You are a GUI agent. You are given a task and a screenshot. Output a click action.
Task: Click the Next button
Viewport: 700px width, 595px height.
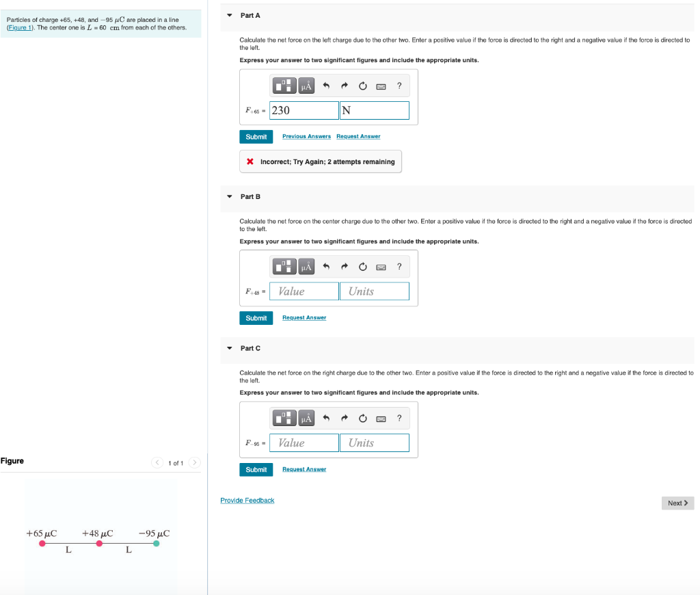(x=677, y=503)
